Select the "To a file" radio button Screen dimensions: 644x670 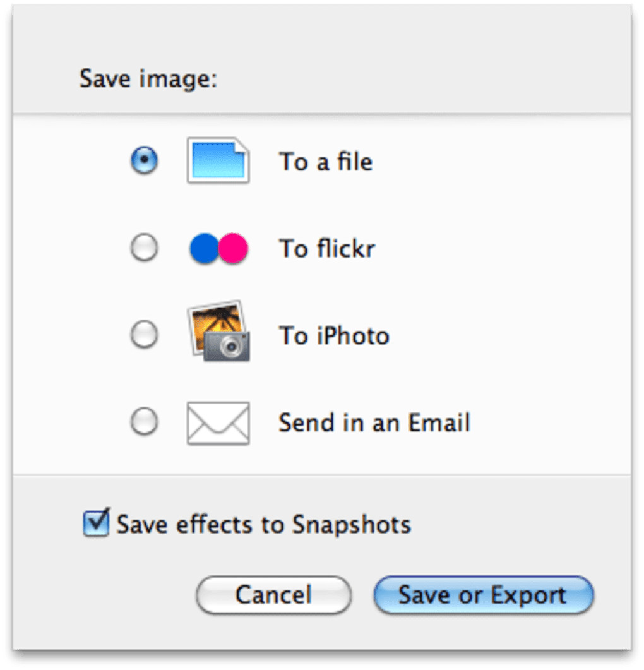[145, 161]
